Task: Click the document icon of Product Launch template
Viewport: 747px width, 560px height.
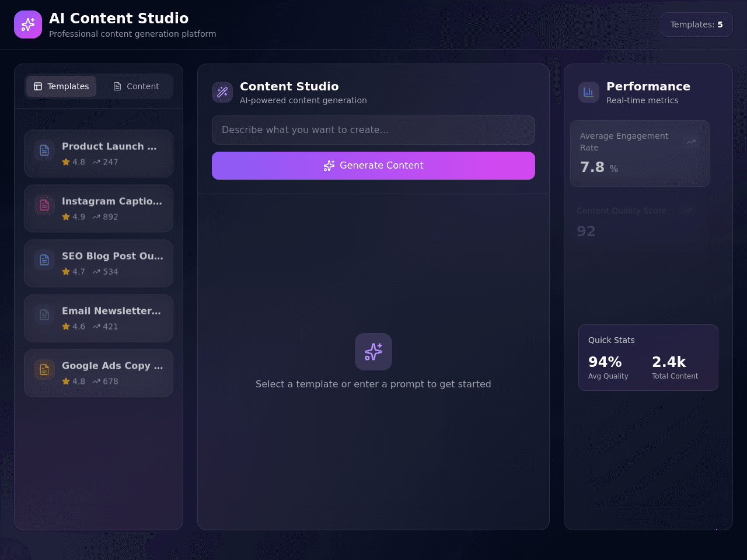Action: (x=44, y=150)
